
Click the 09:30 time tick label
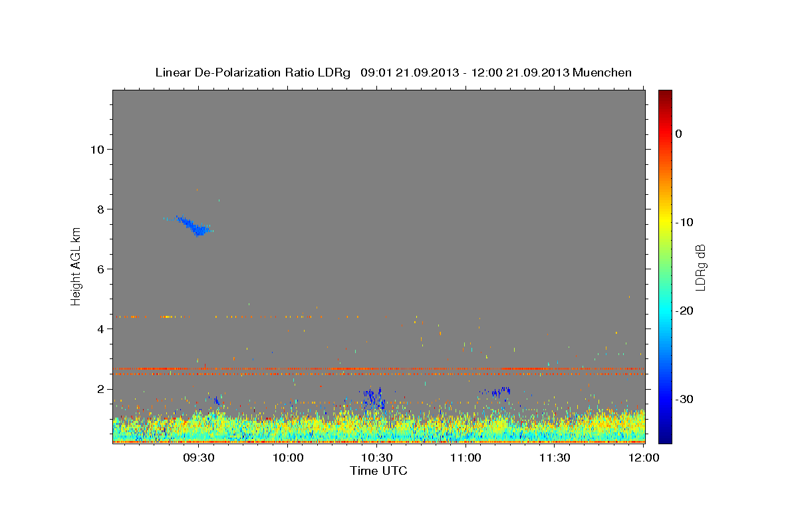click(199, 458)
